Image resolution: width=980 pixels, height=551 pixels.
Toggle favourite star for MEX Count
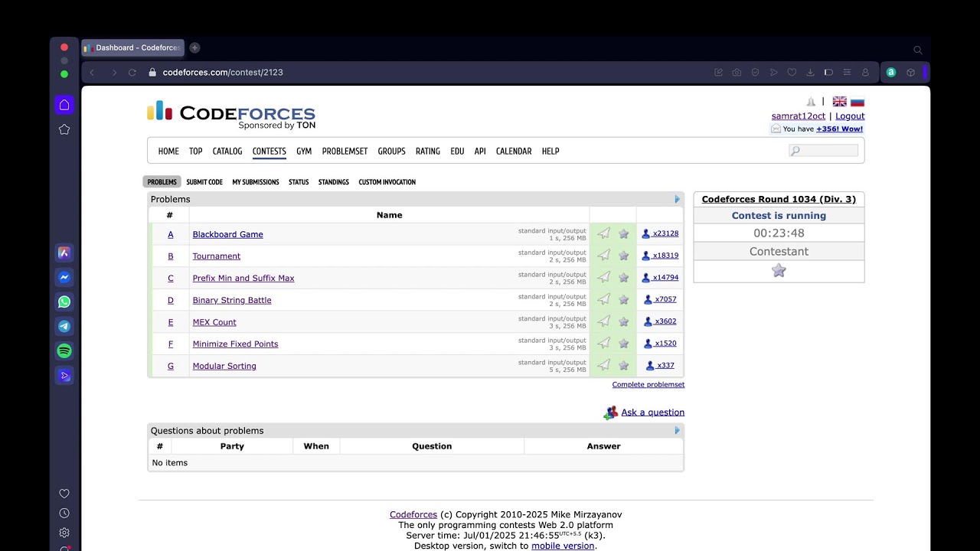point(624,321)
